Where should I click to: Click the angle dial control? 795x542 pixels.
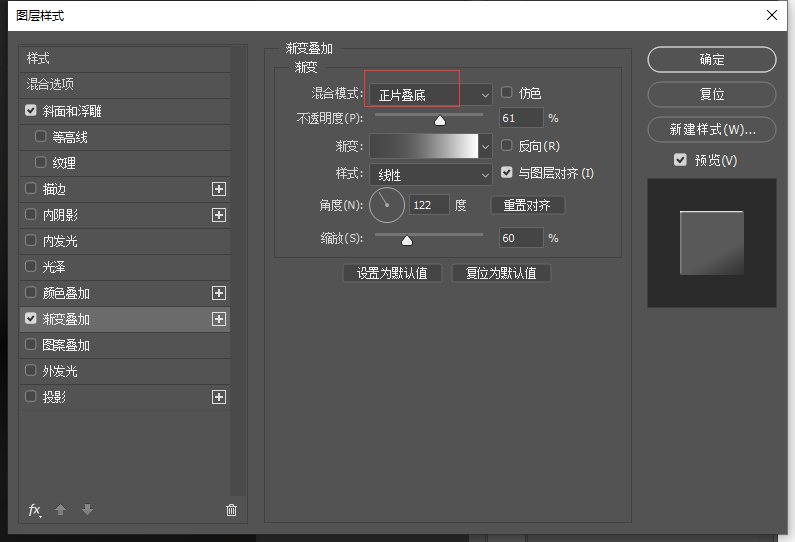click(x=387, y=205)
